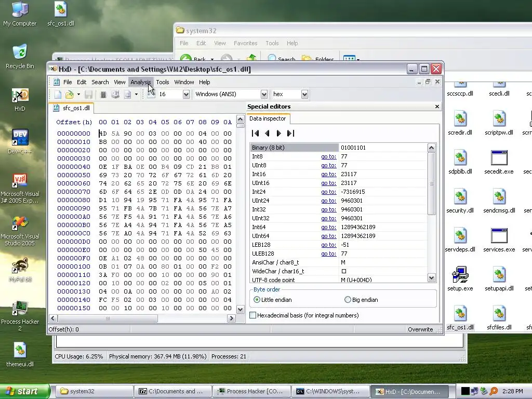Open the Tools menu in HxD

click(x=163, y=82)
